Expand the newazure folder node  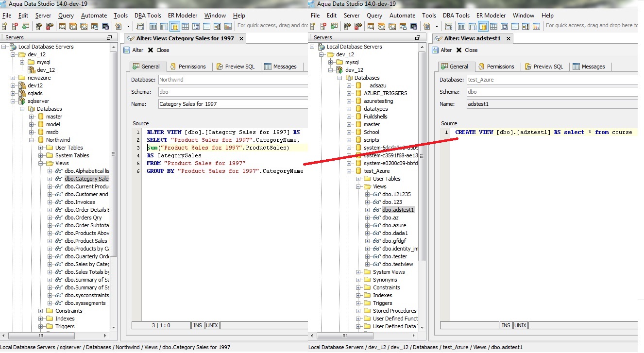tap(13, 78)
